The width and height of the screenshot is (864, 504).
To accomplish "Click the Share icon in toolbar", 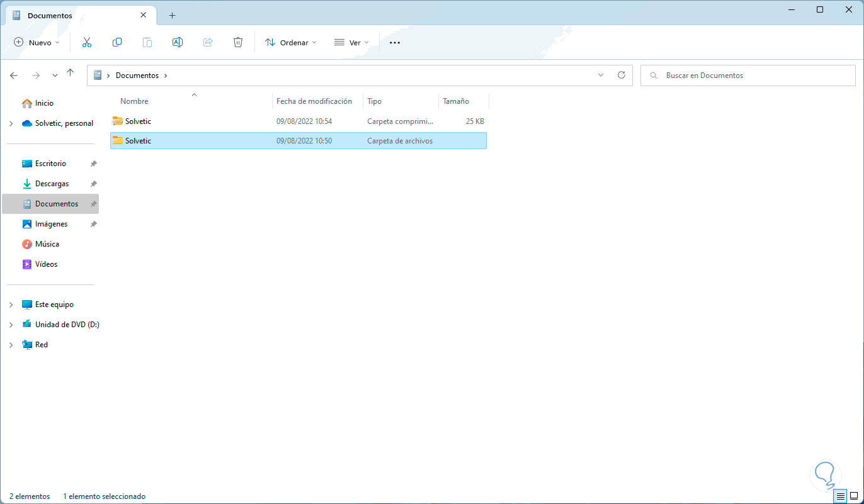I will [x=208, y=42].
